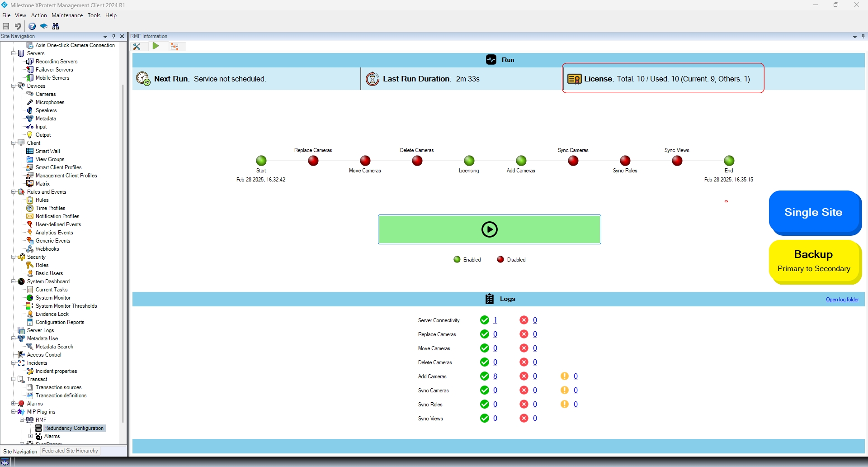Toggle the Replace Cameras step circle
Viewport: 868px width, 467px height.
coord(313,161)
